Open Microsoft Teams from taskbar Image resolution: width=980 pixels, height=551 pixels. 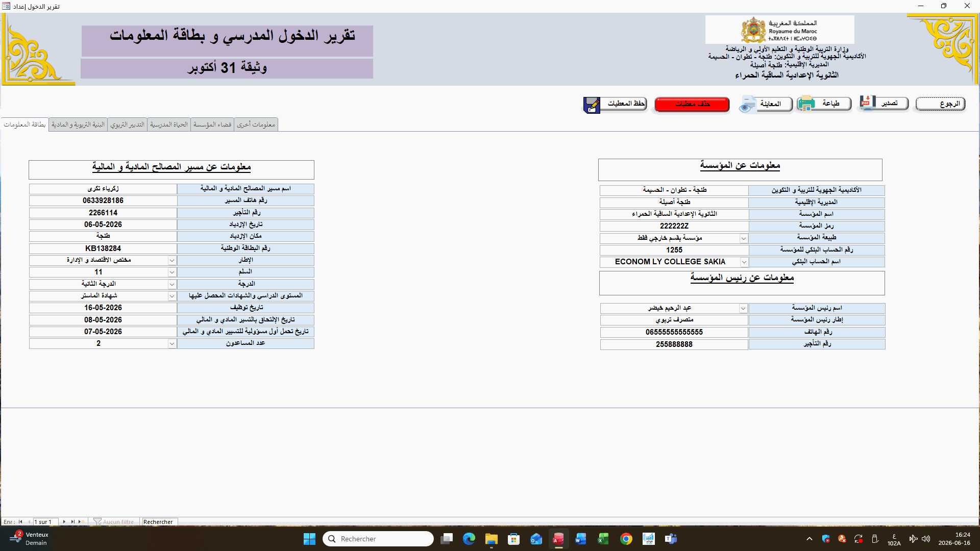click(x=671, y=539)
